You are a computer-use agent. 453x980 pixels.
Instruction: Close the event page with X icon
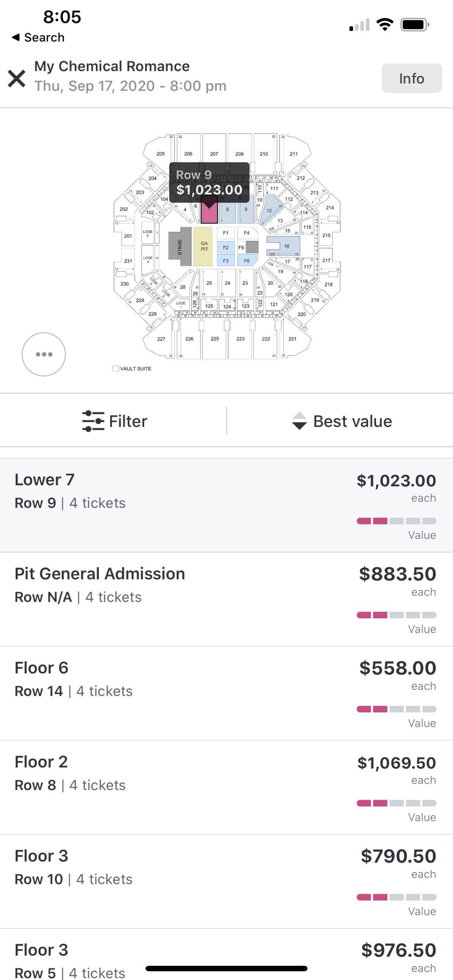pyautogui.click(x=16, y=78)
